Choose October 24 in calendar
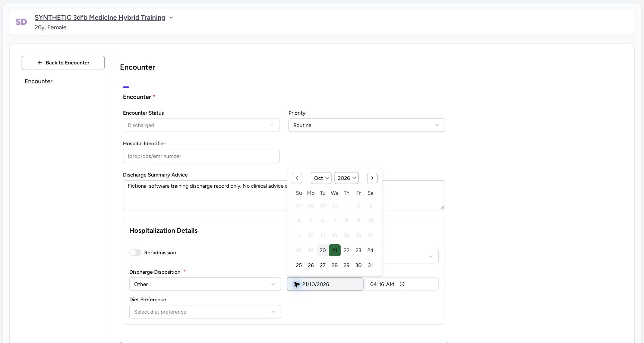 click(x=370, y=250)
